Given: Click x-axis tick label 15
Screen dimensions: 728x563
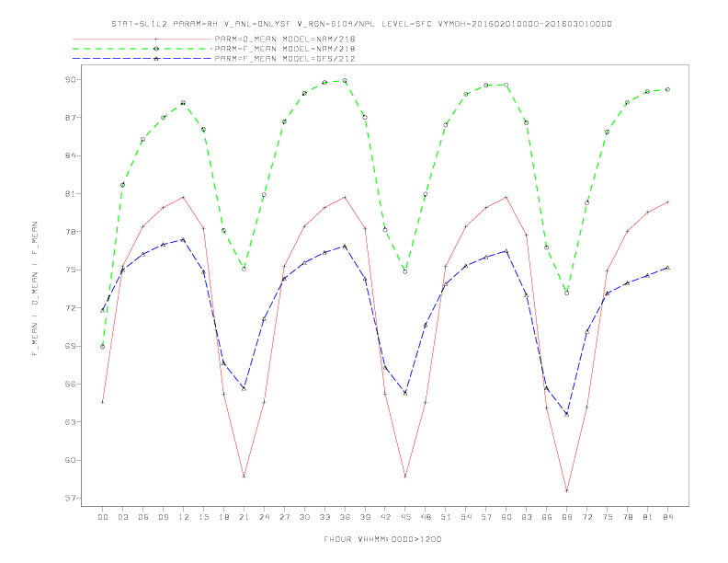Looking at the screenshot, I should (x=203, y=517).
